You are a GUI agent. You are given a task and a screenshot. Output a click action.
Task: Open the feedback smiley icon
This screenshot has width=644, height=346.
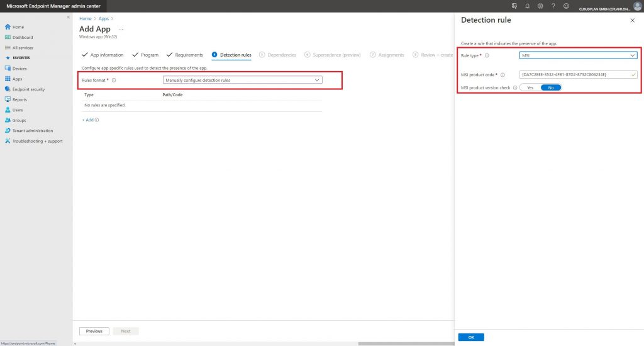567,6
